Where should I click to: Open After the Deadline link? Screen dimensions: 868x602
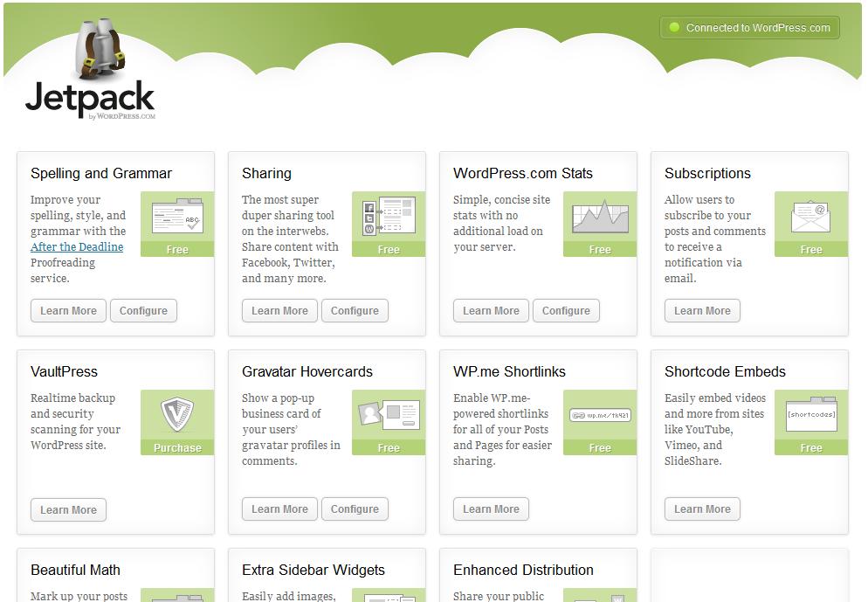click(77, 246)
